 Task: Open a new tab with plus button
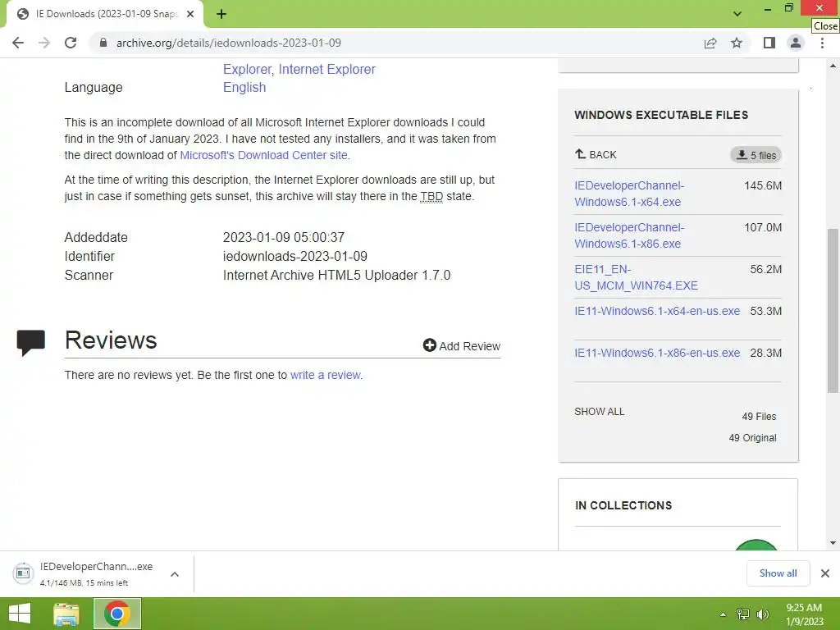221,14
